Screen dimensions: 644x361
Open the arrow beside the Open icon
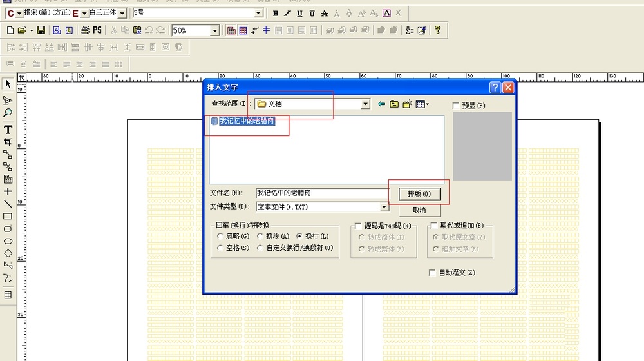click(32, 30)
